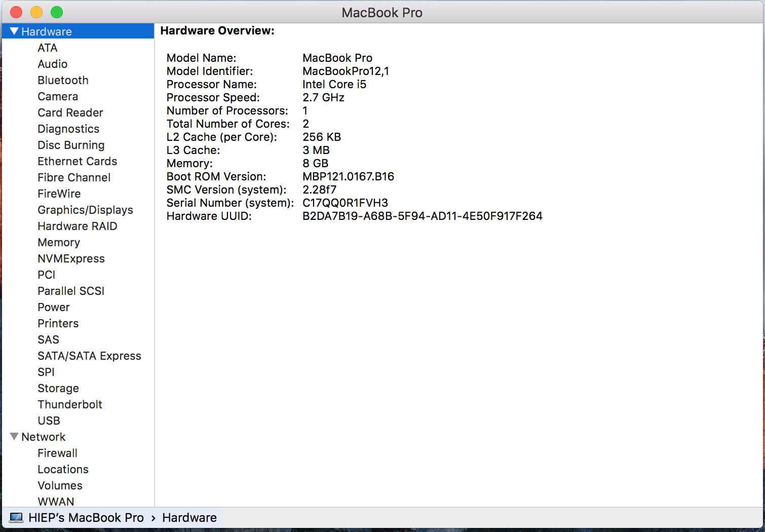The width and height of the screenshot is (765, 532).
Task: Open Locations under Network
Action: click(63, 469)
